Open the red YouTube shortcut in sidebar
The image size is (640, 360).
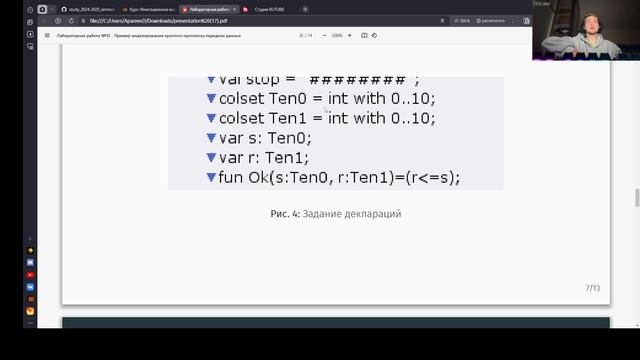point(30,275)
